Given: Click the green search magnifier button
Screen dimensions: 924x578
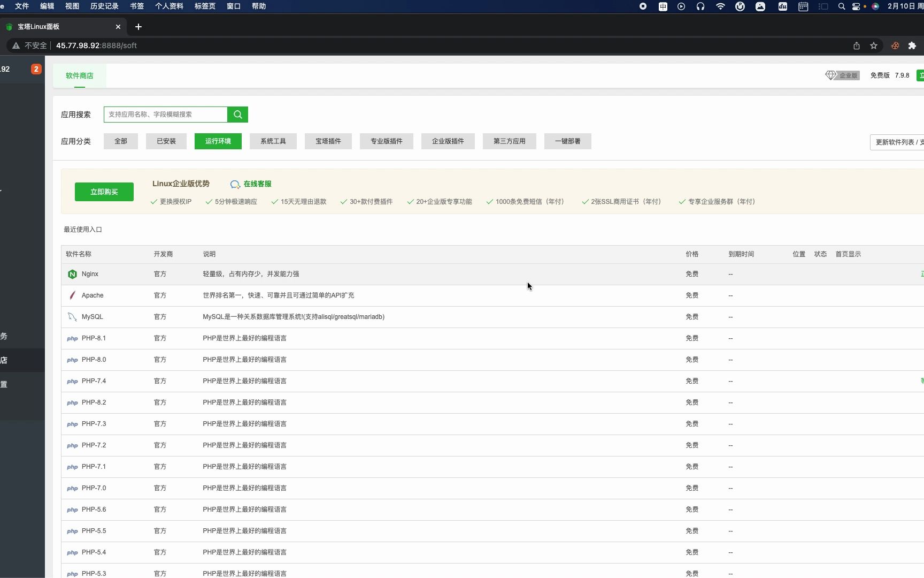Looking at the screenshot, I should pyautogui.click(x=237, y=115).
